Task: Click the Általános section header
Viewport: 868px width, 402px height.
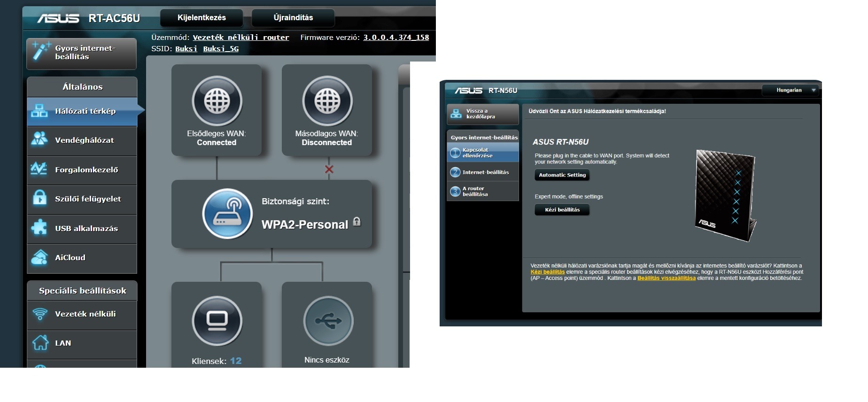Action: point(82,87)
